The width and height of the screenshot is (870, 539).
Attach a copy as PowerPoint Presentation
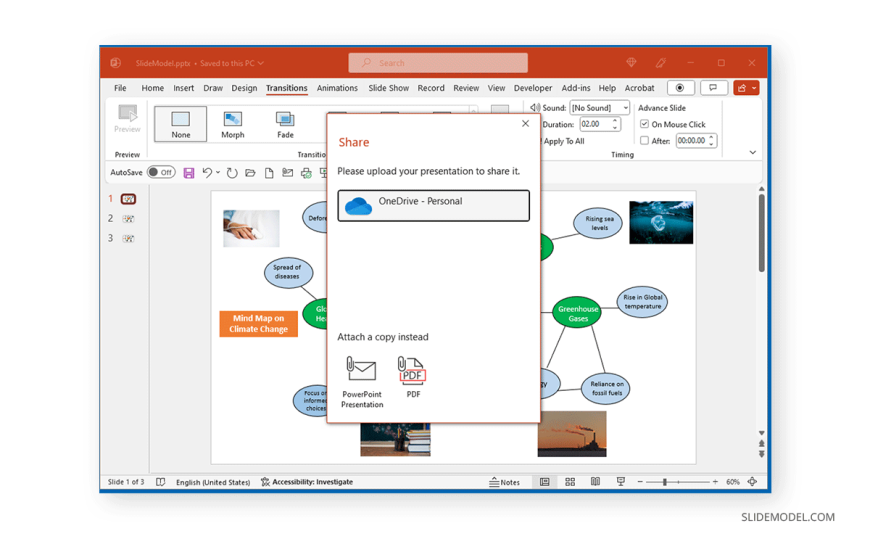click(x=361, y=381)
